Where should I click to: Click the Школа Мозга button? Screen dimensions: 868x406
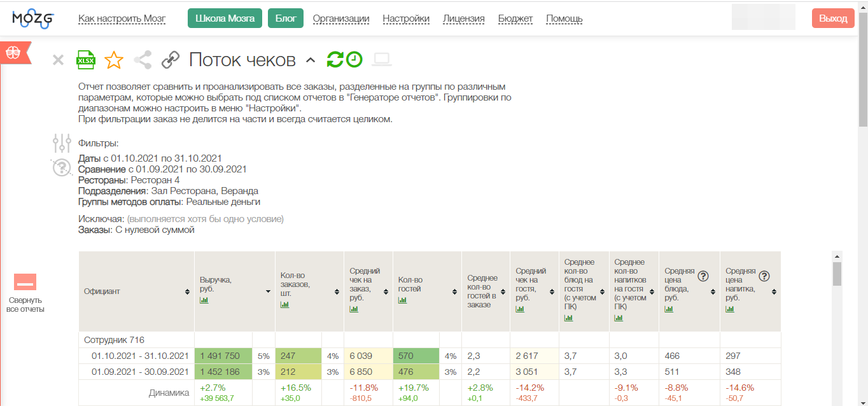tap(225, 18)
